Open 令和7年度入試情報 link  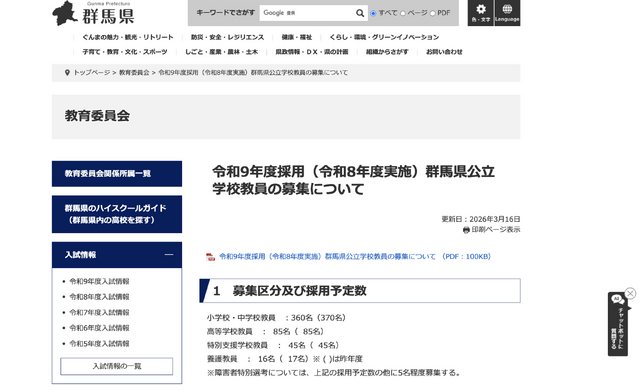pos(99,312)
